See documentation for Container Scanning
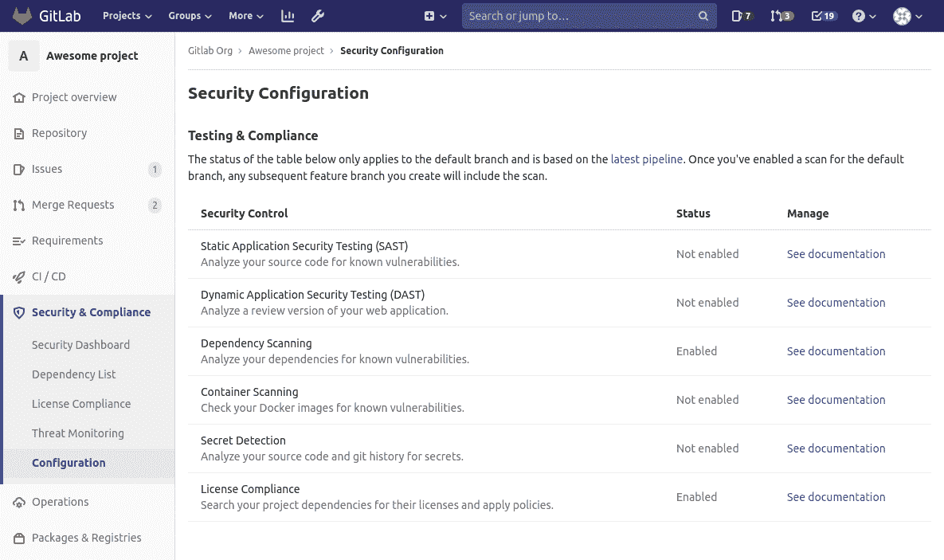Screen dimensions: 944x560 (836, 399)
